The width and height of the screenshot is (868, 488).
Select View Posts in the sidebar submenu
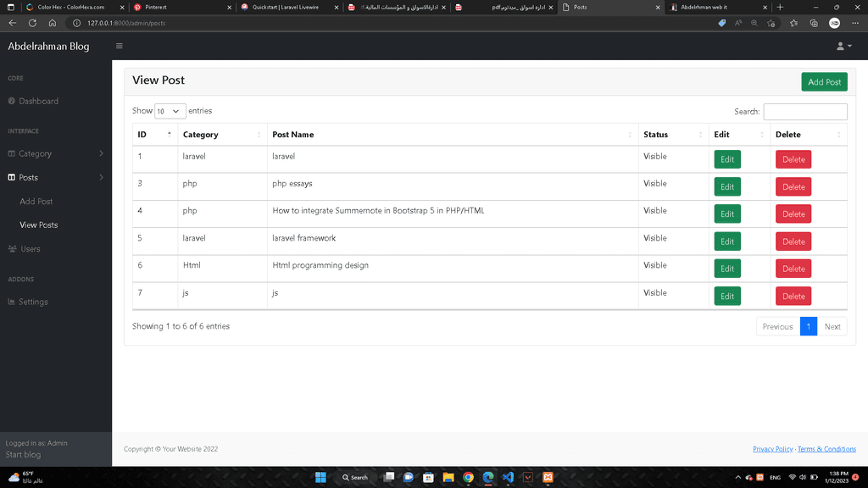click(39, 225)
